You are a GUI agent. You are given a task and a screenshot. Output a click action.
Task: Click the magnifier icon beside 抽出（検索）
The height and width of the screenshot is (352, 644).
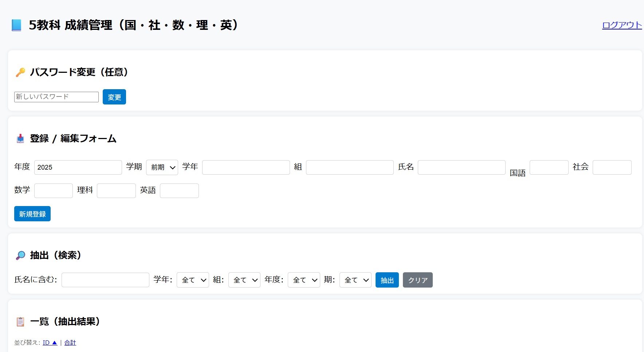point(20,256)
